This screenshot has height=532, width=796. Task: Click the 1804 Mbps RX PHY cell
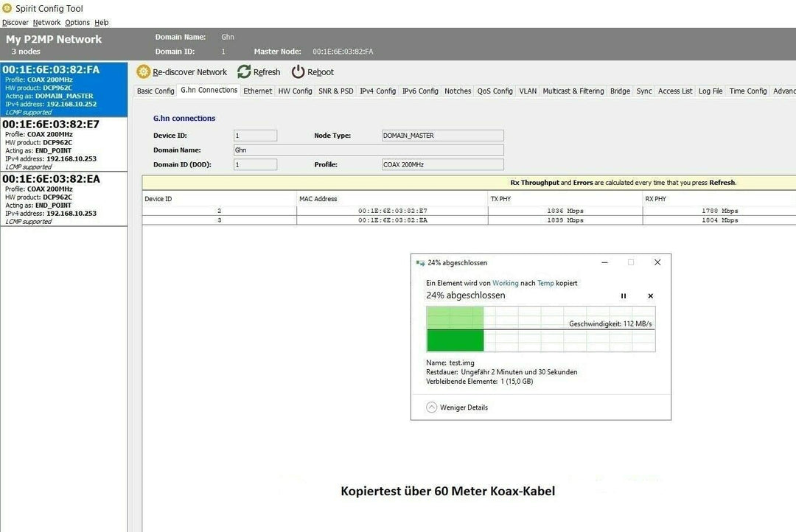click(719, 220)
